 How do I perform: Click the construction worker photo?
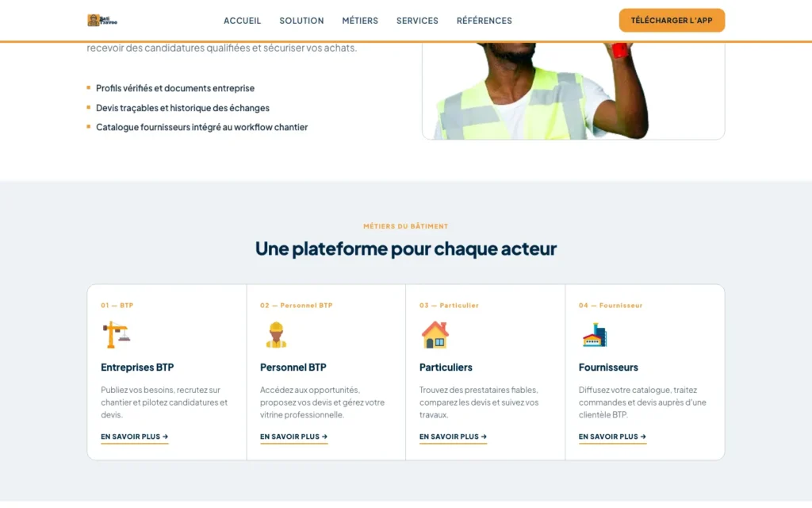tap(573, 90)
